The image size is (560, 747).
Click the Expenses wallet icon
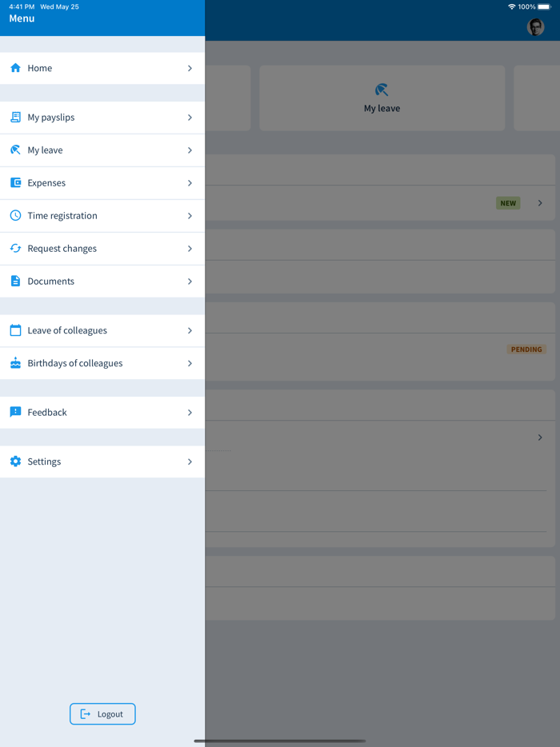coord(15,183)
